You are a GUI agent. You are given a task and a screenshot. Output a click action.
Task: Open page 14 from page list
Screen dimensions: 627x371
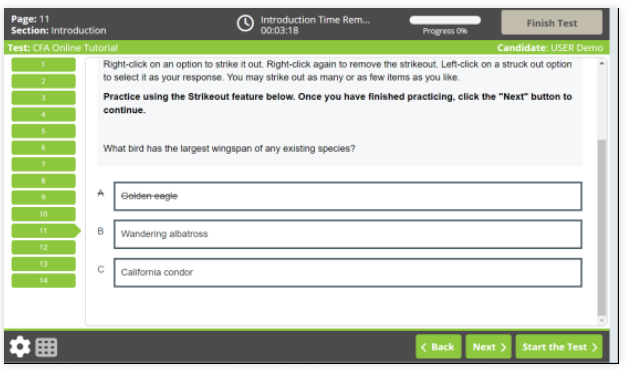tap(43, 280)
